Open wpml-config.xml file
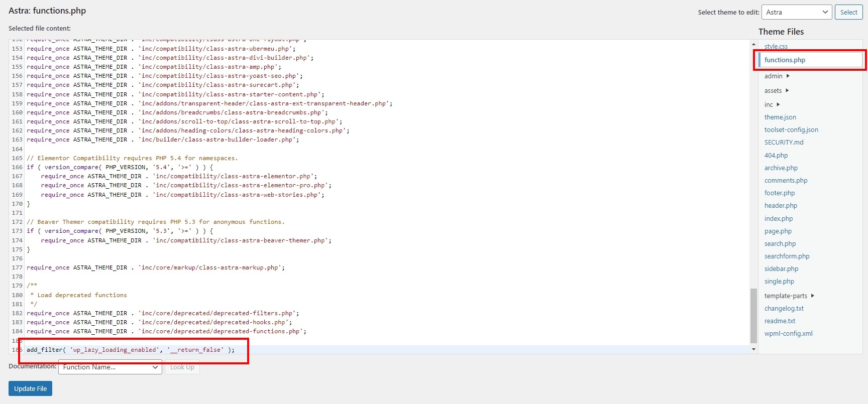 [x=788, y=333]
